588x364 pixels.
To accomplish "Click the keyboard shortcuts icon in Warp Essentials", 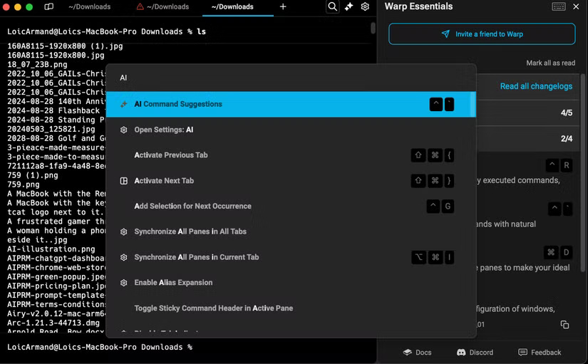I will click(x=559, y=6).
